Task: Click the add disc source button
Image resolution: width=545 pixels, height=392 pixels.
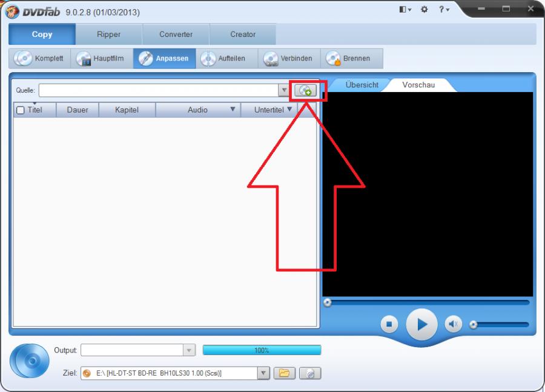Action: point(306,90)
